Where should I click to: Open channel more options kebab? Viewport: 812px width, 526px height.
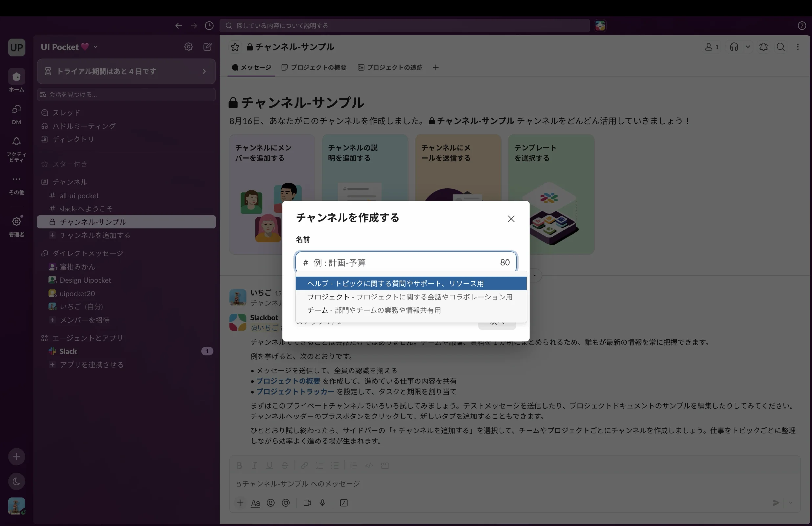tap(797, 47)
